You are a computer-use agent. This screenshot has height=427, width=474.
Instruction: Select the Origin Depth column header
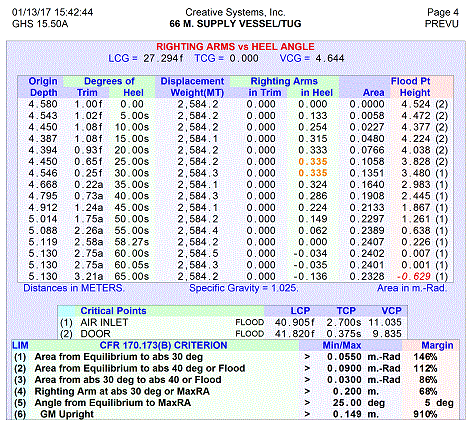43,87
